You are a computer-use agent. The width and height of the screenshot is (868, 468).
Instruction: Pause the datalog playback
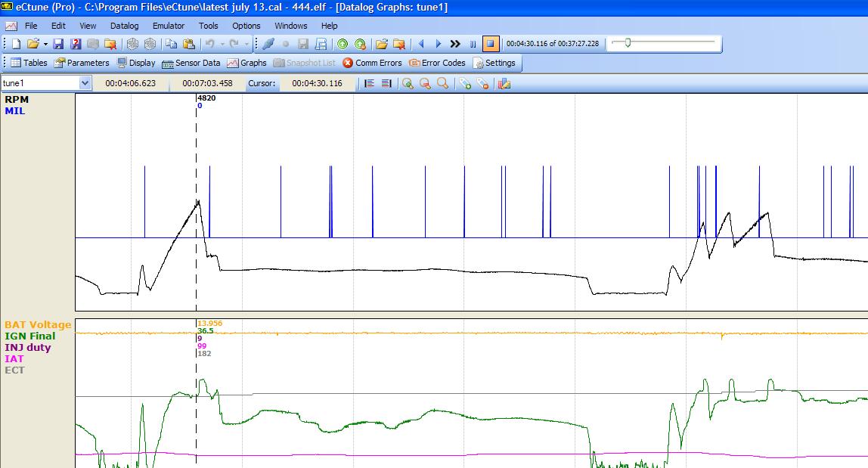[x=473, y=44]
